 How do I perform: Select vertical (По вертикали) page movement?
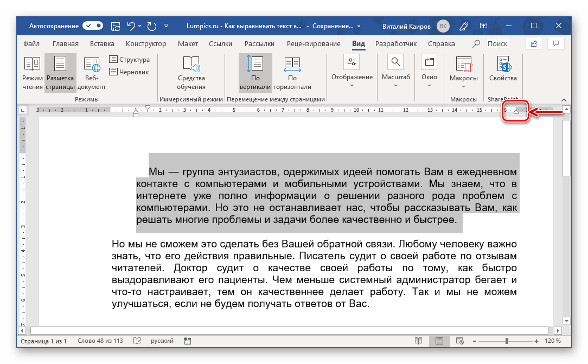[x=254, y=73]
